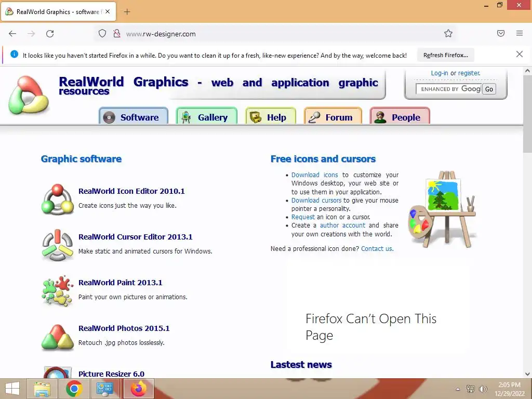Open RealWorld Icon Editor icon image
The image size is (532, 399).
[x=57, y=199]
